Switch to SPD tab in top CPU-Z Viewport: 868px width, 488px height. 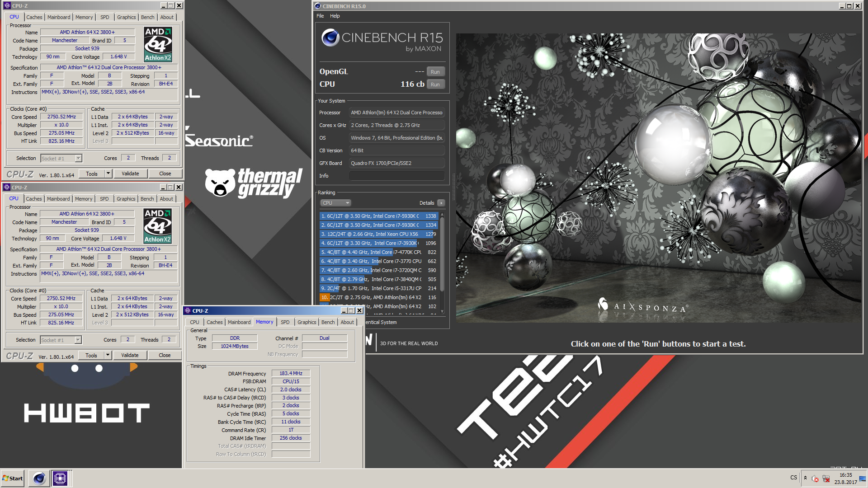click(x=105, y=17)
